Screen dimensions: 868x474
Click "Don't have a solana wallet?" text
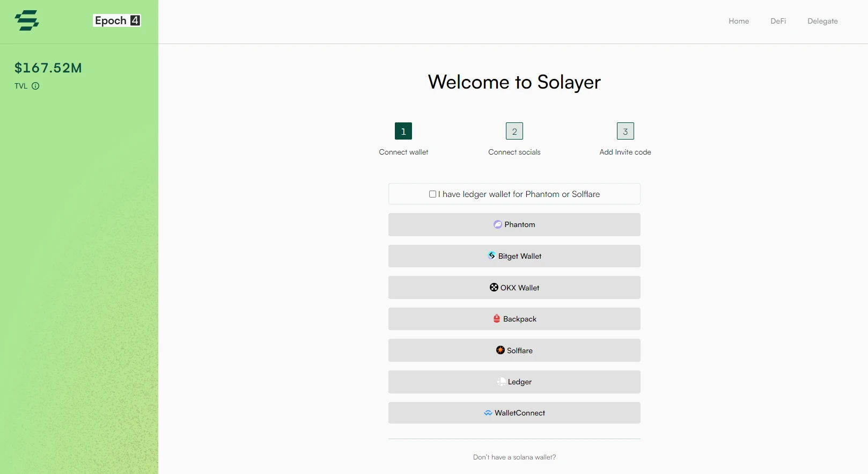pyautogui.click(x=514, y=457)
